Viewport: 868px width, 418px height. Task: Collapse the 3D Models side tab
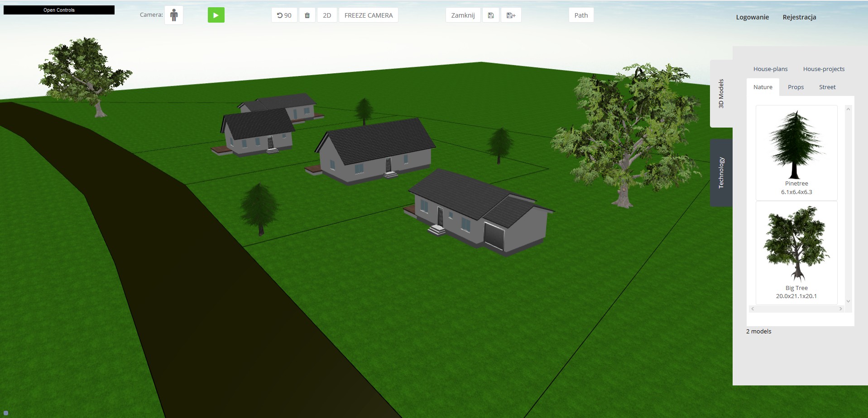tap(721, 94)
